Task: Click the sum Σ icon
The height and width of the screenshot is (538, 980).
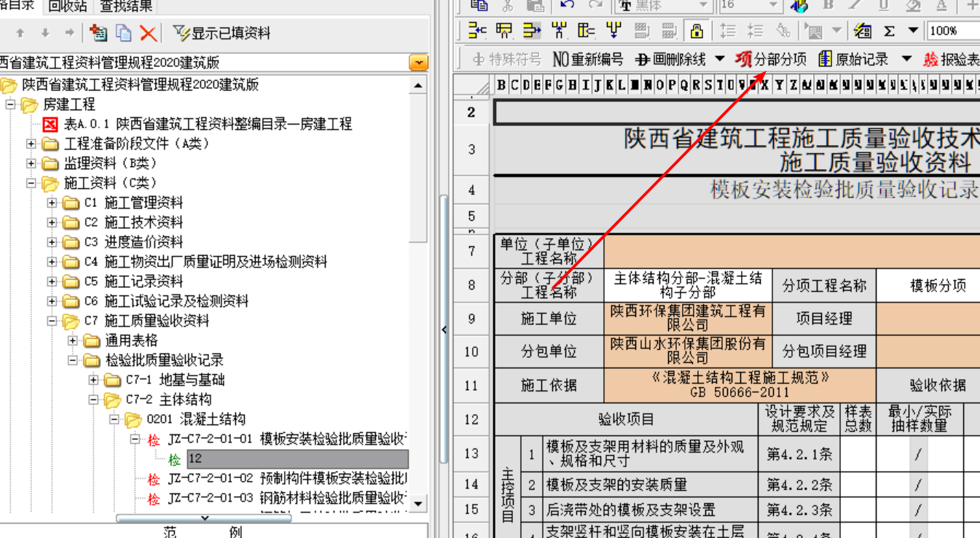Action: click(890, 31)
